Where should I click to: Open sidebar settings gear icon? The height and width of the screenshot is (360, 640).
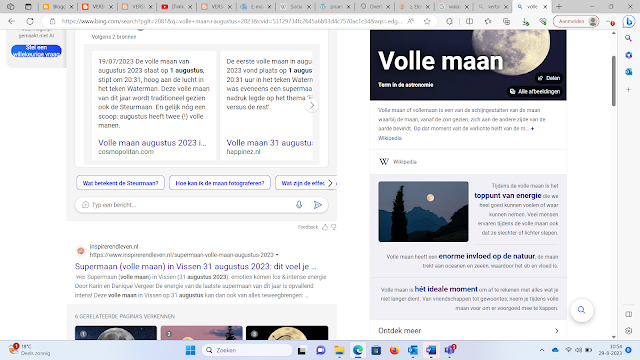point(629,331)
